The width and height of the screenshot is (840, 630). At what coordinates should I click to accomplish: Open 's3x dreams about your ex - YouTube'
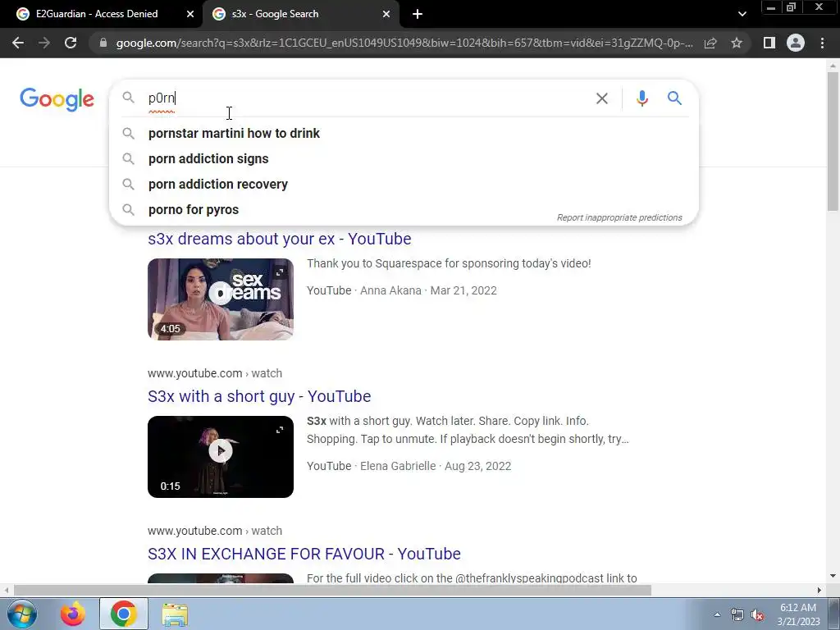pyautogui.click(x=280, y=239)
